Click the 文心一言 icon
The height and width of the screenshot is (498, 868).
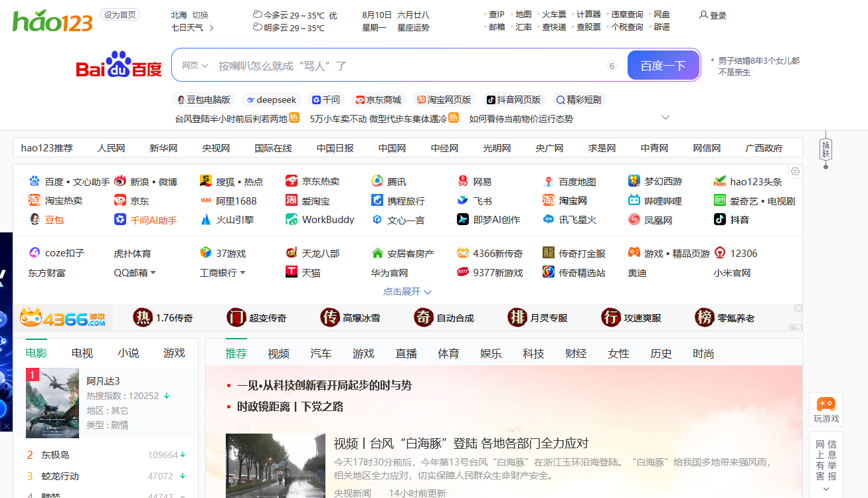(x=377, y=220)
